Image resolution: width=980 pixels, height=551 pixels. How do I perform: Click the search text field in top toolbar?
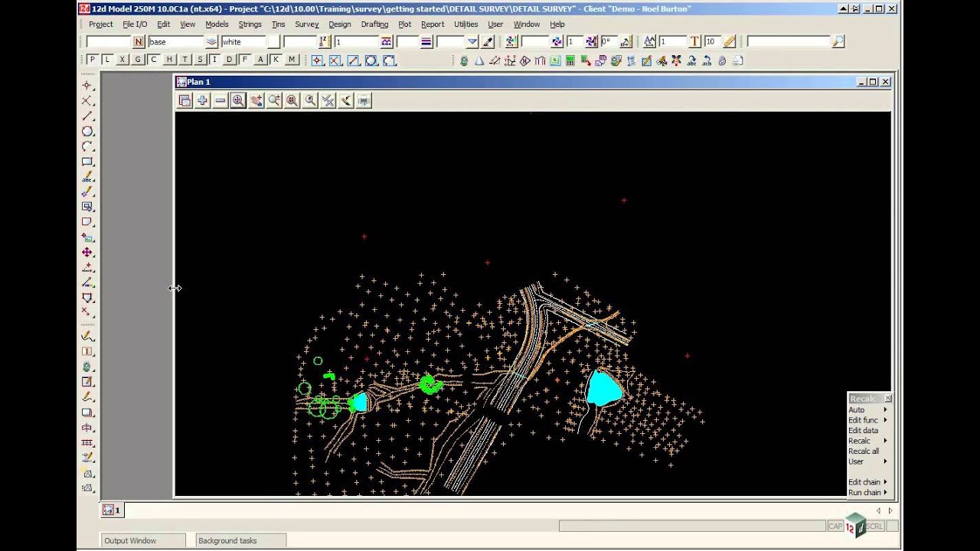click(x=789, y=42)
